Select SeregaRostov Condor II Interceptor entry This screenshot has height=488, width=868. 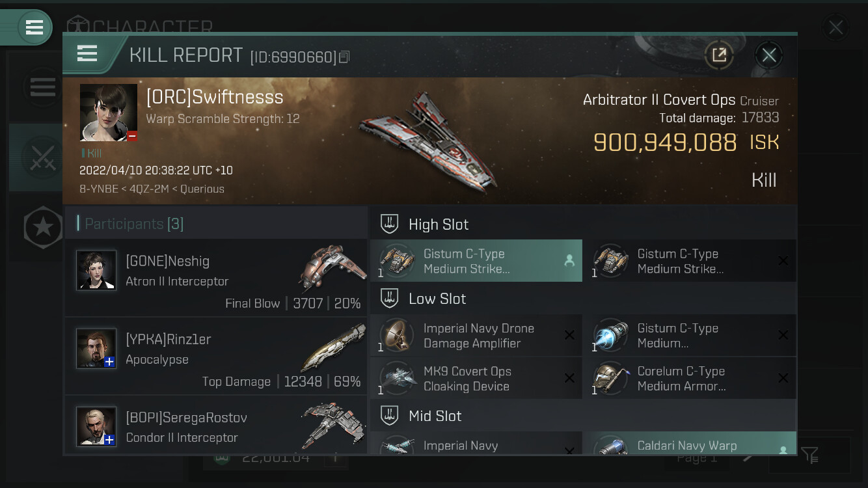[216, 424]
